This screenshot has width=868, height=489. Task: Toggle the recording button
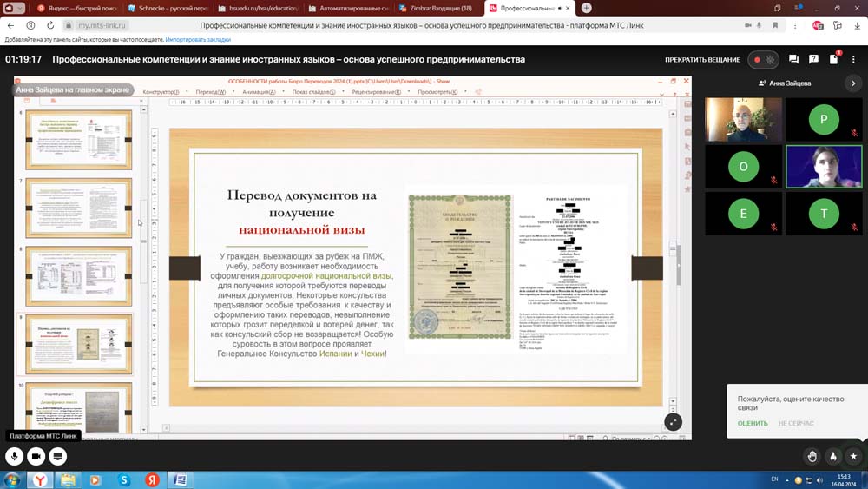click(x=758, y=60)
